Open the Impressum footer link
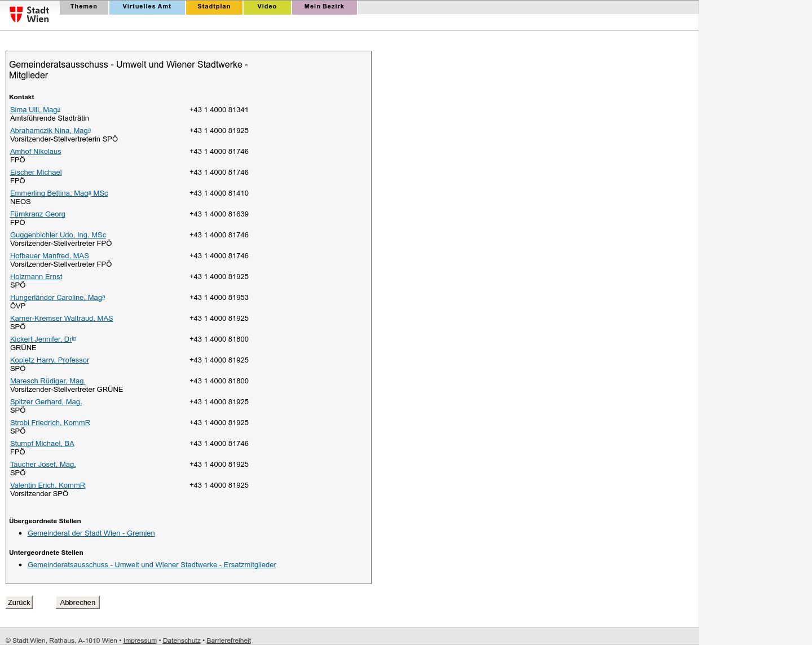The image size is (812, 645). tap(140, 640)
